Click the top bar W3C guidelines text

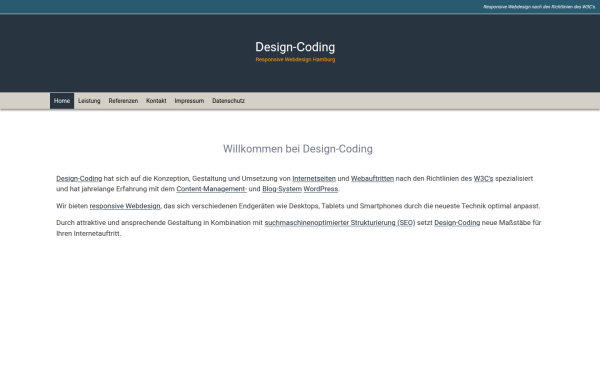tap(539, 7)
